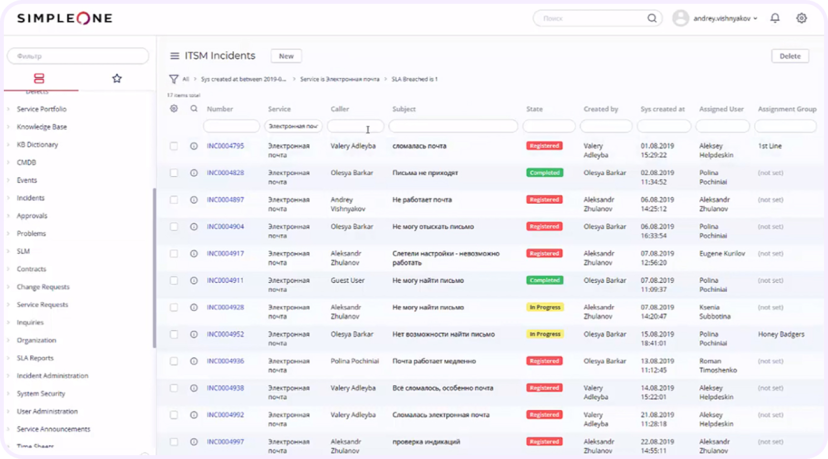Expand the Service Portfolio sidebar item
The height and width of the screenshot is (459, 828).
coord(41,109)
